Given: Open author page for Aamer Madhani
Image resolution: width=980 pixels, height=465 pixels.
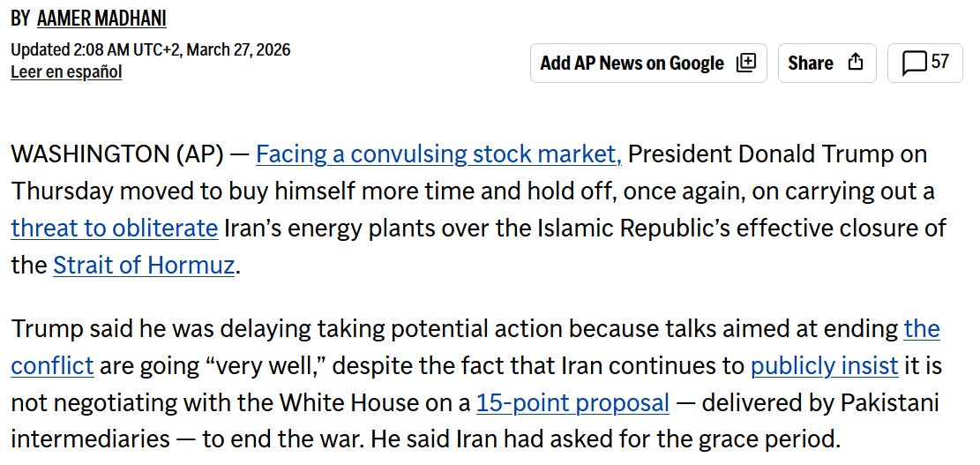Looking at the screenshot, I should point(101,19).
